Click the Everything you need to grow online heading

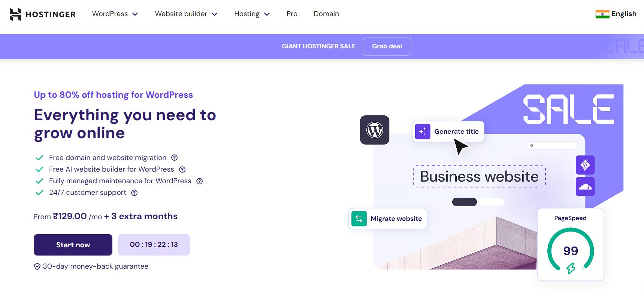point(125,124)
